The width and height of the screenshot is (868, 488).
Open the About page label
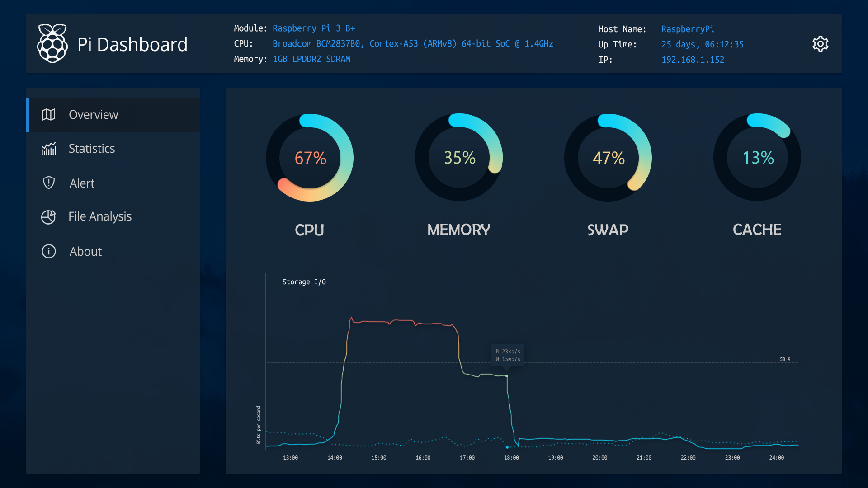(85, 251)
